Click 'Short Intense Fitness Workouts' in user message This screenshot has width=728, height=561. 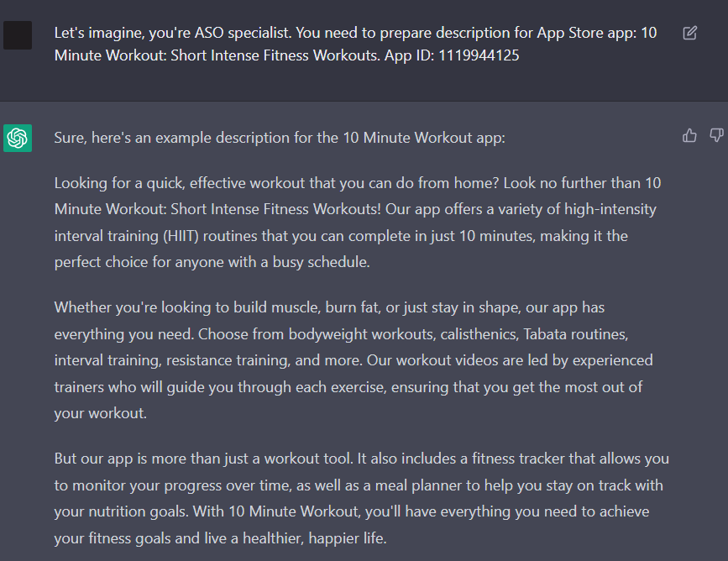[275, 55]
